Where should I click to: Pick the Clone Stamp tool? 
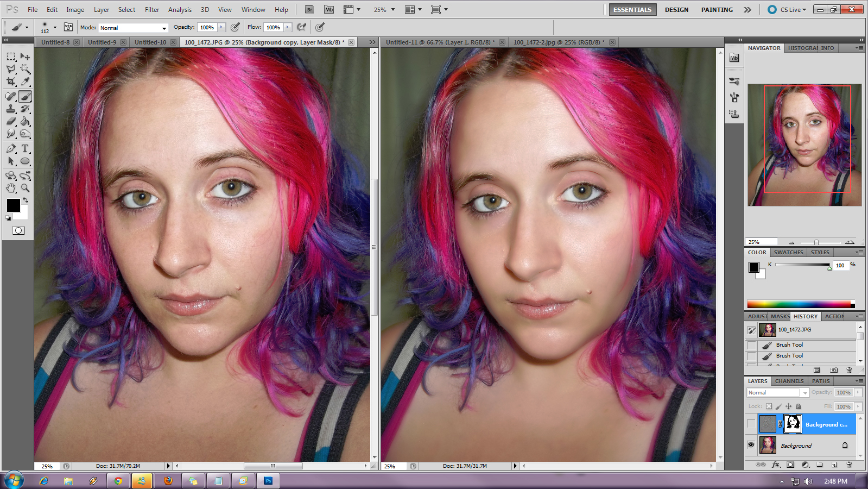tap(11, 109)
